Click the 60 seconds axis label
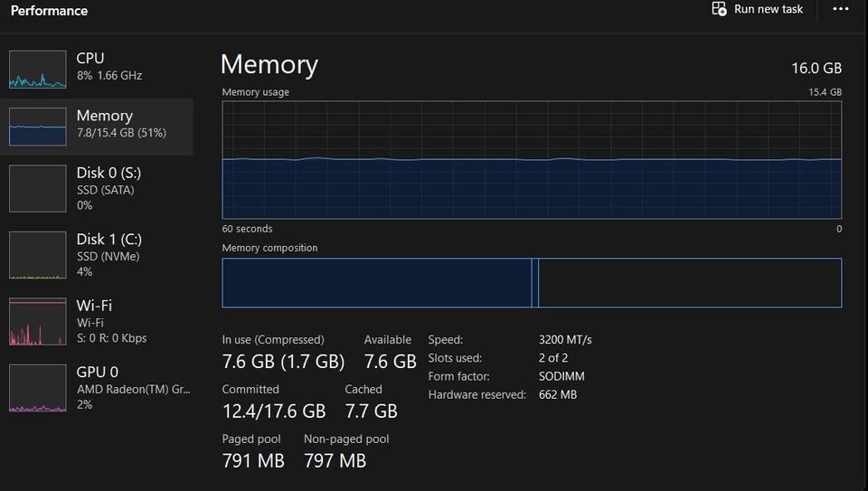 (x=247, y=229)
